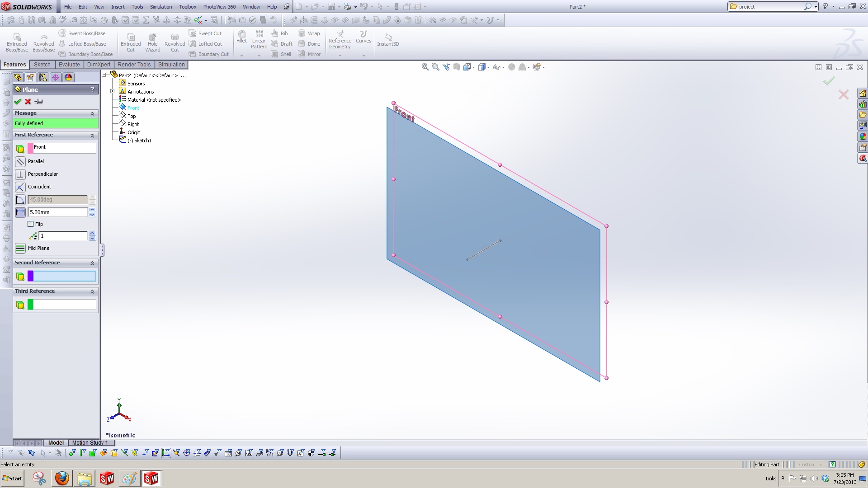868x488 pixels.
Task: Open Curves dropdown arrow
Action: pos(363,56)
